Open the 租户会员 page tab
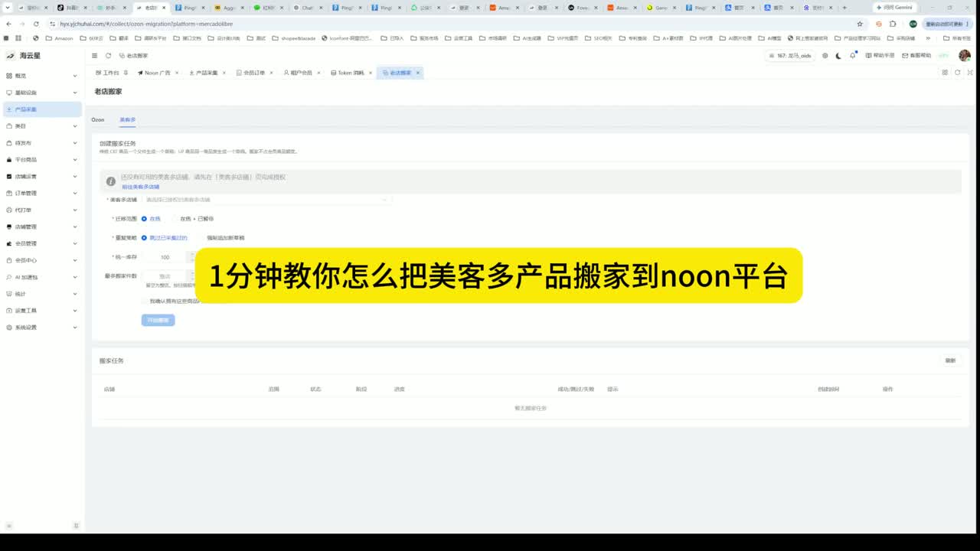Image resolution: width=980 pixels, height=551 pixels. [302, 73]
